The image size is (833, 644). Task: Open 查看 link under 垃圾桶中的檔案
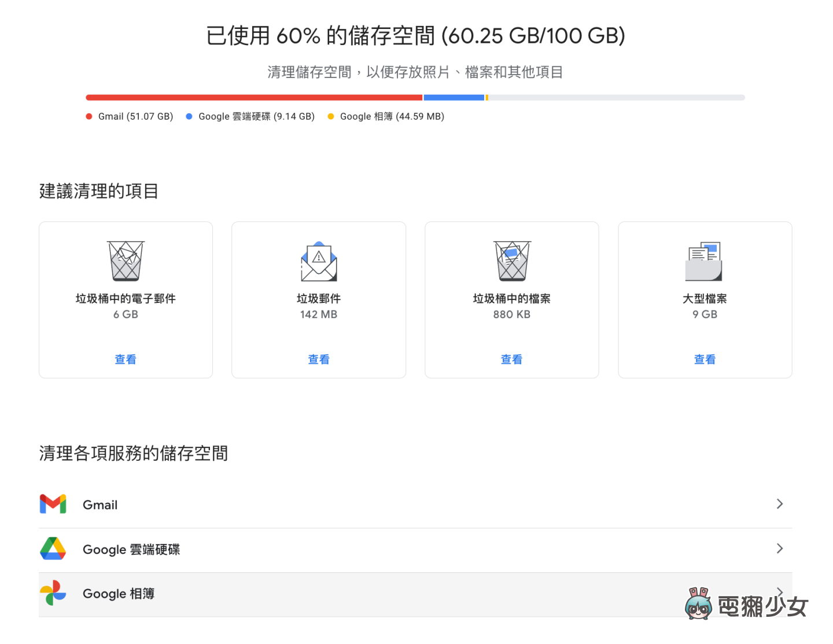511,360
